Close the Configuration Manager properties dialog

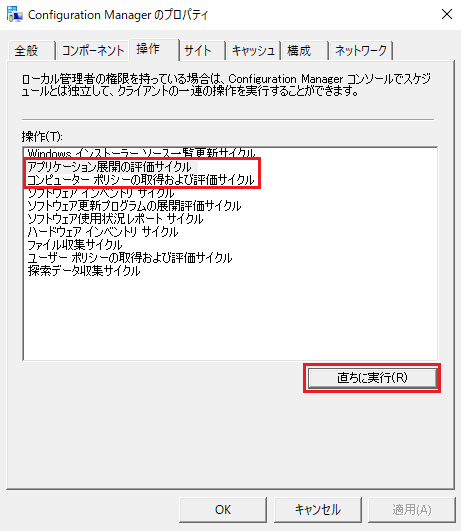pos(447,15)
